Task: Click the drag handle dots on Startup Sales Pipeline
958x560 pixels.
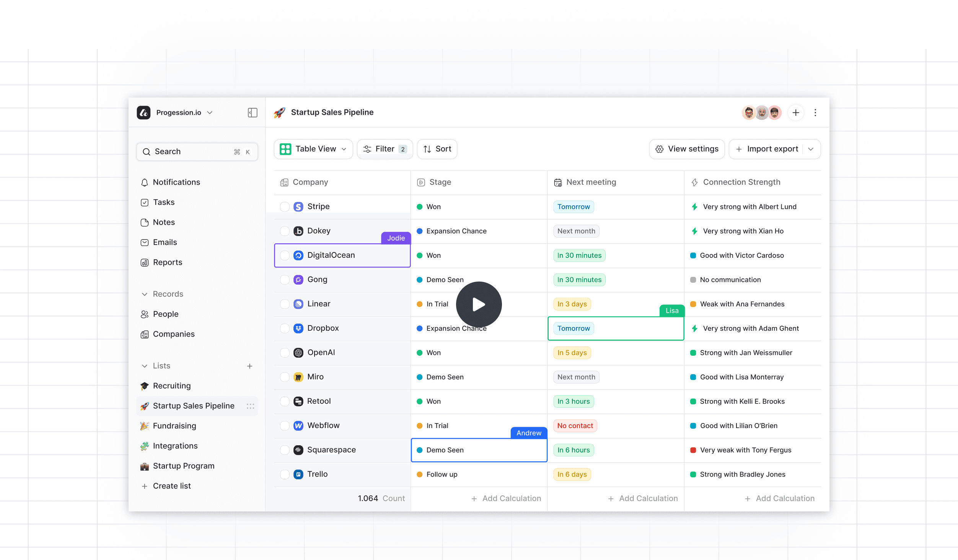Action: [251, 406]
